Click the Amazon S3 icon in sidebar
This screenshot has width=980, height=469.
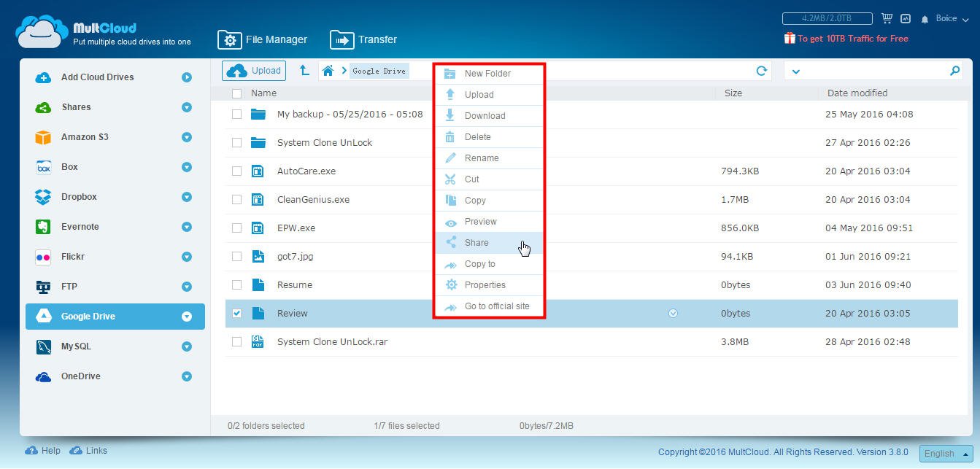tap(43, 137)
